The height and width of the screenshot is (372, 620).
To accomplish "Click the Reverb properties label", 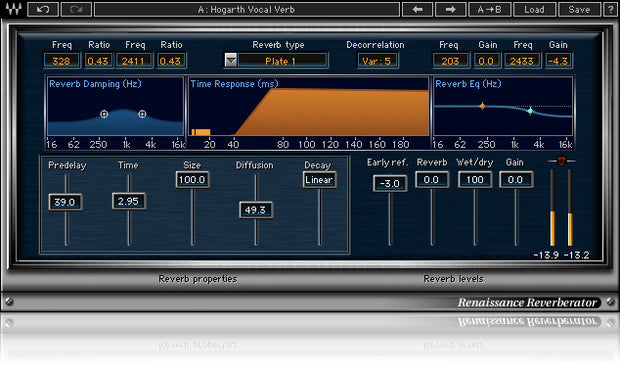I will (x=198, y=279).
